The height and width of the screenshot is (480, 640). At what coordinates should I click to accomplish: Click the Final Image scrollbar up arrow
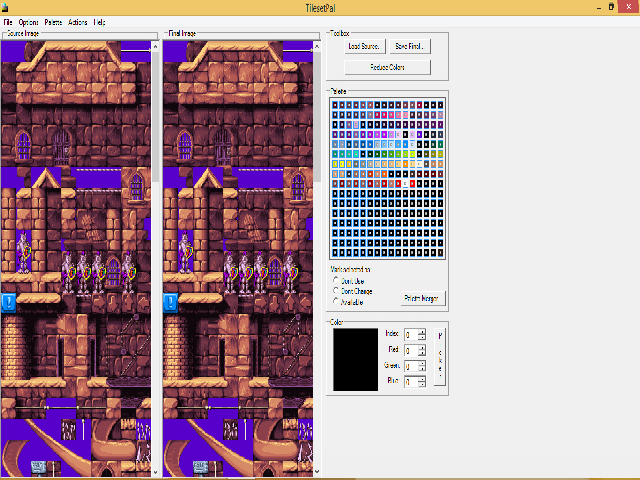click(317, 47)
